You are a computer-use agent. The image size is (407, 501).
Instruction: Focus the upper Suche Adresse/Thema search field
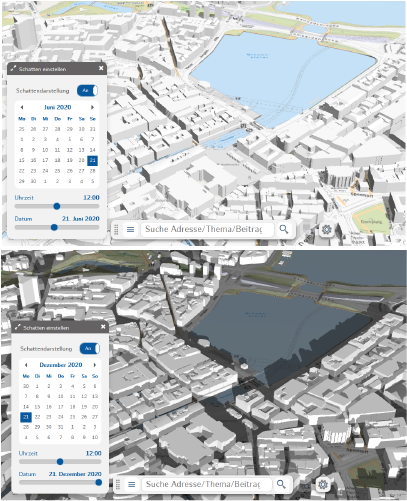(x=207, y=229)
